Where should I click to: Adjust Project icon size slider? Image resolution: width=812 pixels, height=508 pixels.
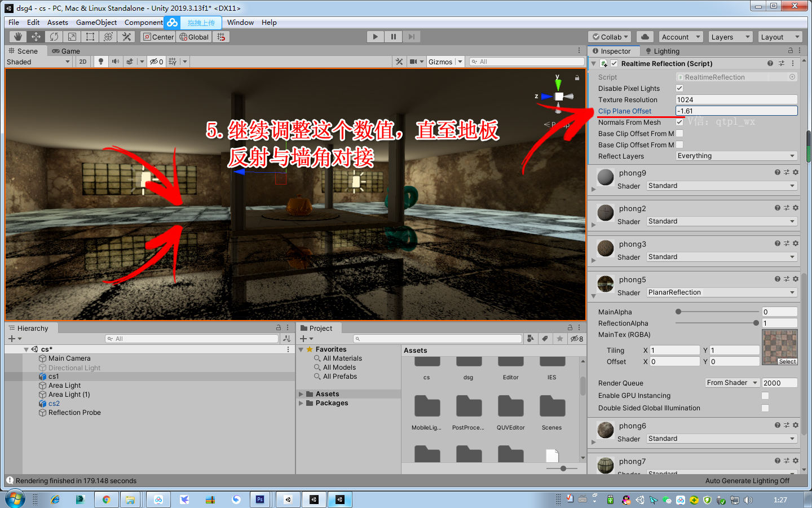tap(562, 468)
